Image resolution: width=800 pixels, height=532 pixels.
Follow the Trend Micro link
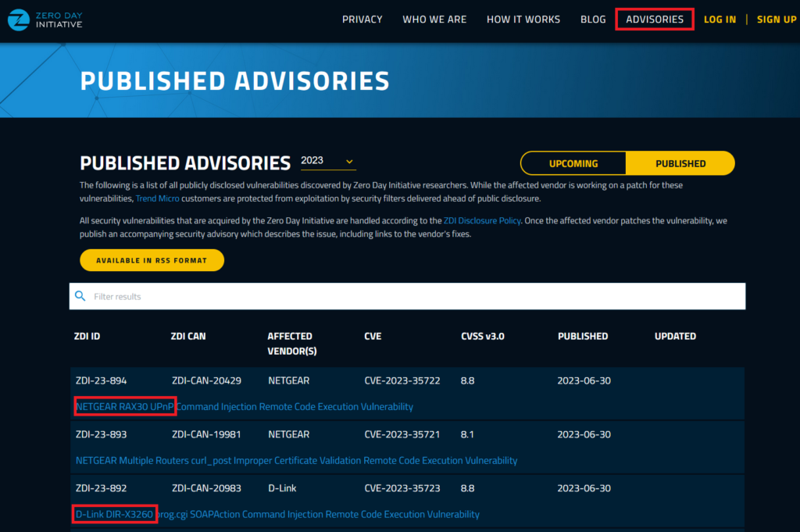(x=158, y=198)
